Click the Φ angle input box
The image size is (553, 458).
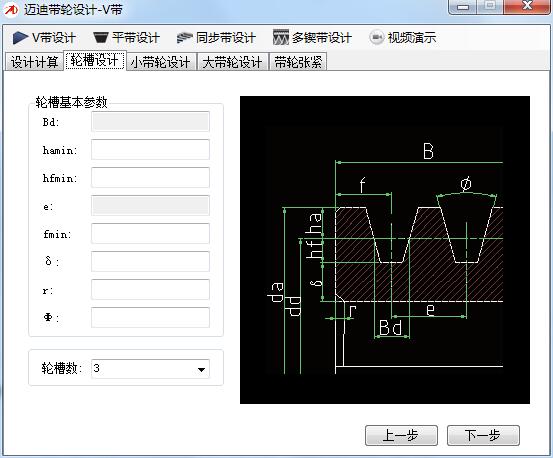[150, 317]
